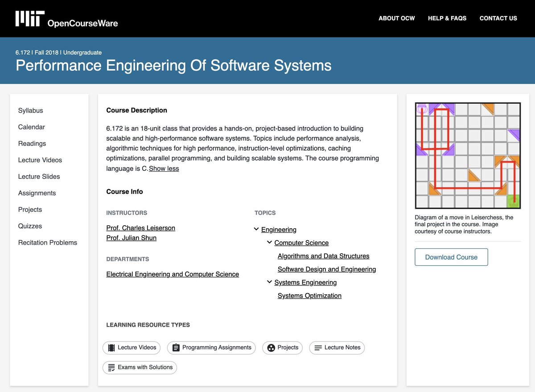Select the Lecture Notes resource chip
Viewport: 535px width, 392px height.
coord(337,348)
